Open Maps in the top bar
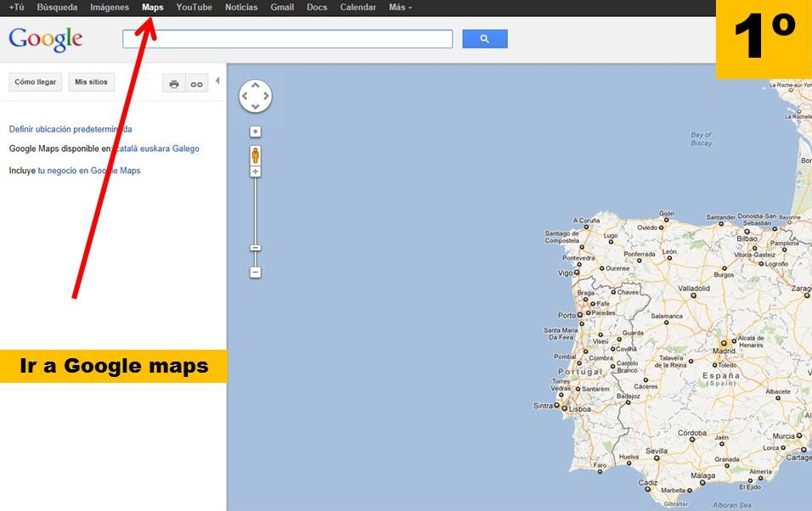812x511 pixels. click(153, 8)
